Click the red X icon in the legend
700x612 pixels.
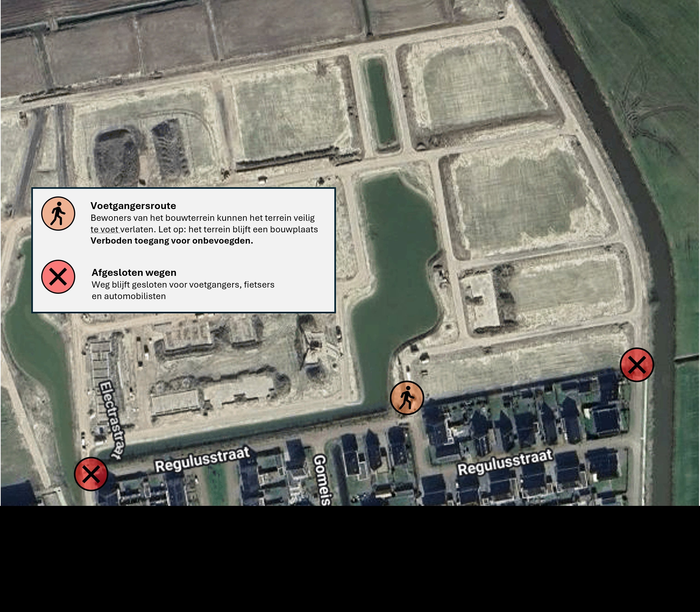58,277
